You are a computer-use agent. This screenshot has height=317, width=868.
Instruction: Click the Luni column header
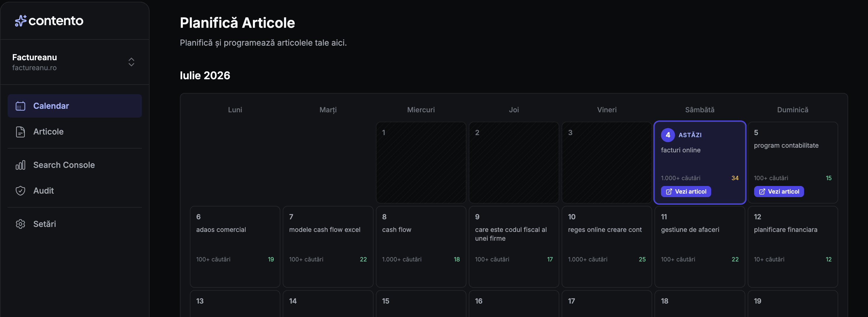(235, 110)
